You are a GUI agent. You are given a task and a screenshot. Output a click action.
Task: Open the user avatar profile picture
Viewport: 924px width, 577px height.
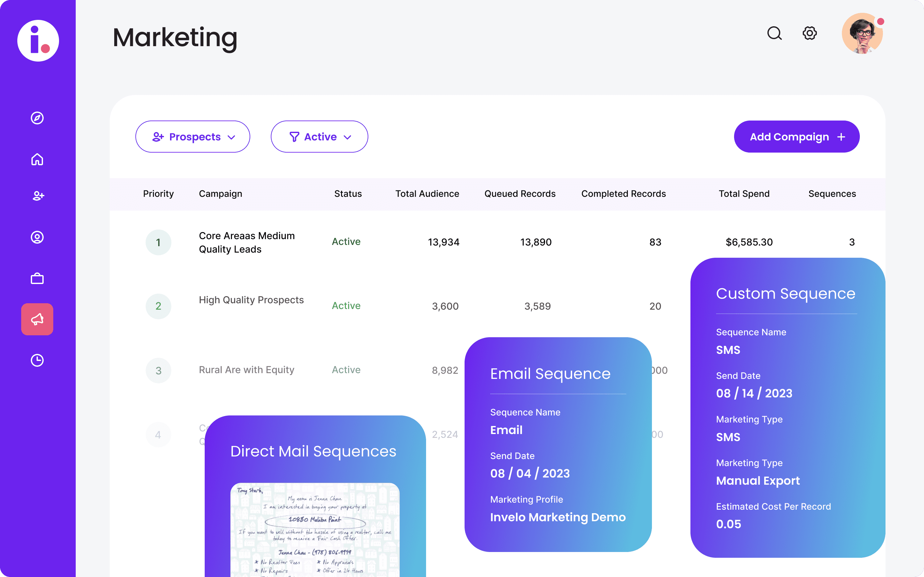862,34
